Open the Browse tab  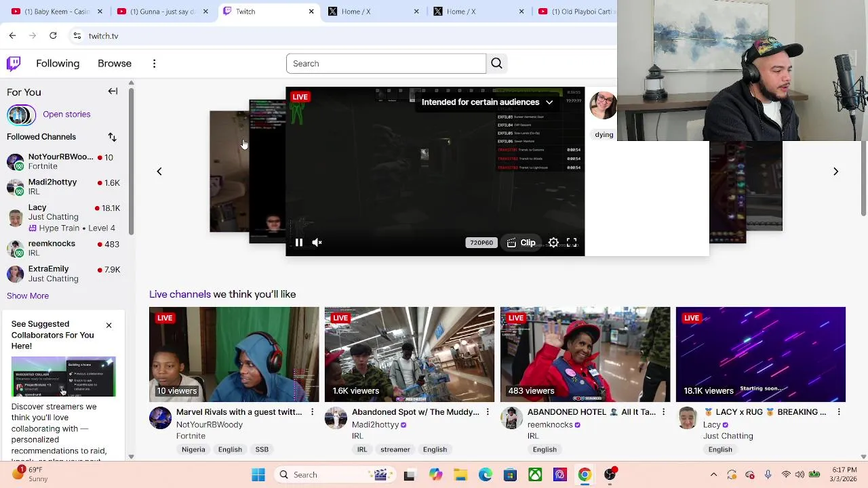coord(115,64)
